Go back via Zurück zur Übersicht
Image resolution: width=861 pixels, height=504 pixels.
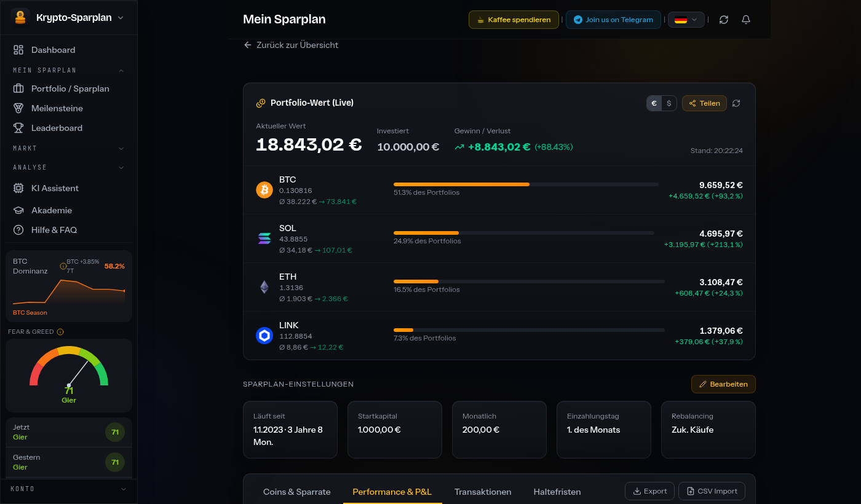point(291,45)
